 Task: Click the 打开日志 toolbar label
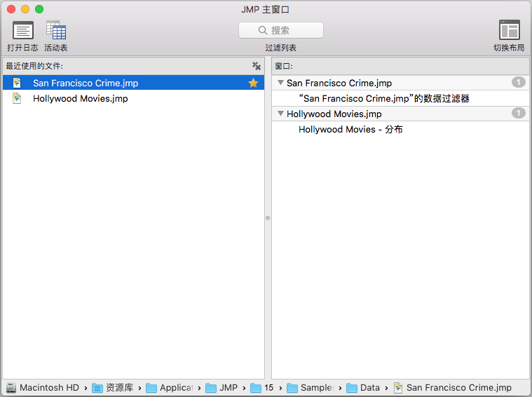coord(22,48)
